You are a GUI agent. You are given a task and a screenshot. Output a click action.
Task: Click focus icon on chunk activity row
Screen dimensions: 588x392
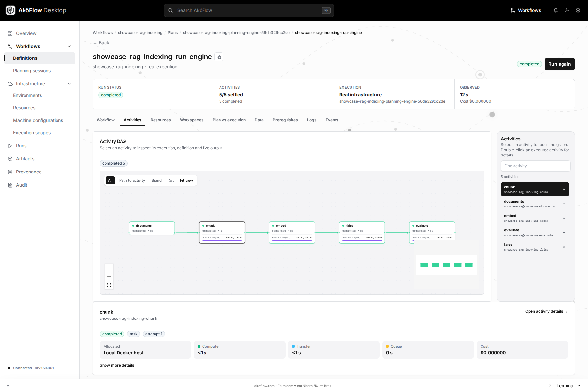click(x=564, y=189)
